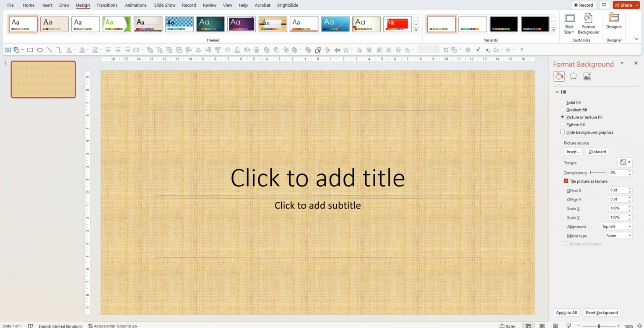644x328 pixels.
Task: Open the Alignment dropdown set to Top left
Action: point(616,226)
